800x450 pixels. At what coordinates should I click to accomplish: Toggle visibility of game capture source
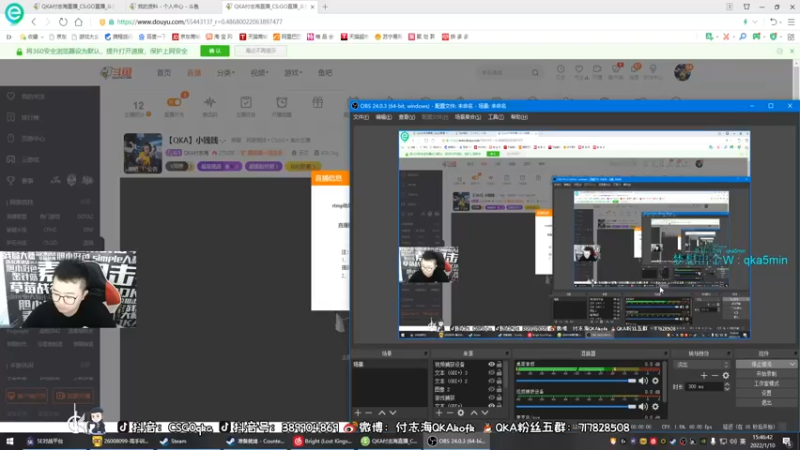491,397
